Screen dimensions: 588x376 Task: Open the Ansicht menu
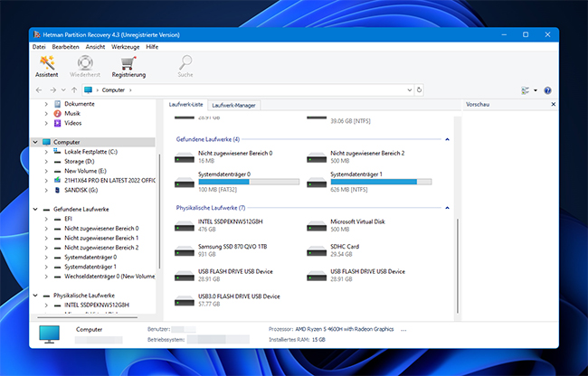click(x=95, y=47)
